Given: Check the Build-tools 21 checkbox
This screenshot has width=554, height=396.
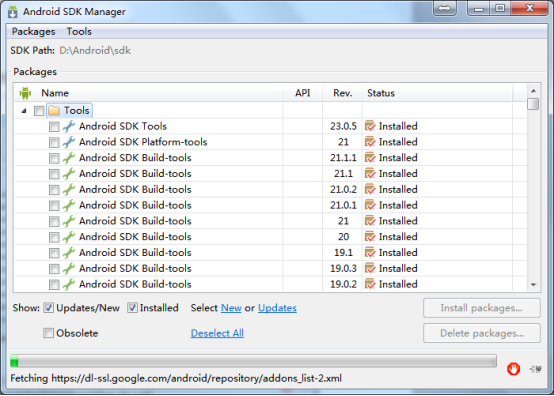Looking at the screenshot, I should click(54, 221).
